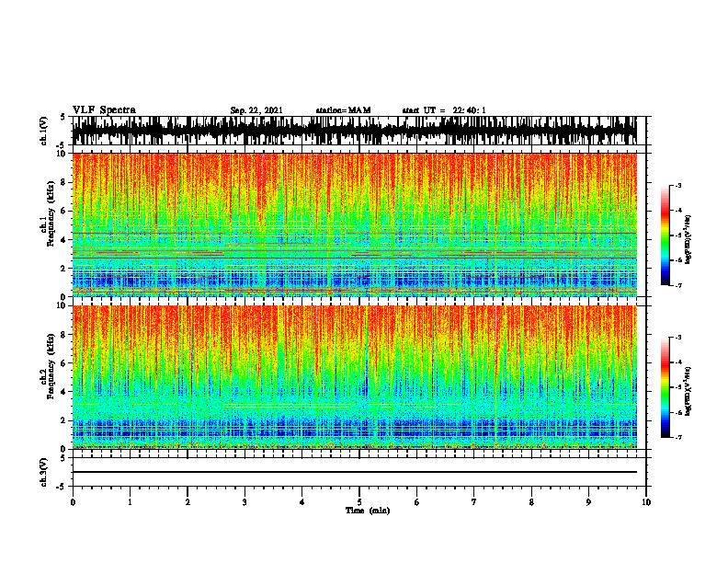Screen dimensions: 728x563
Task: Click time axis tick label "3"
Action: [x=245, y=502]
